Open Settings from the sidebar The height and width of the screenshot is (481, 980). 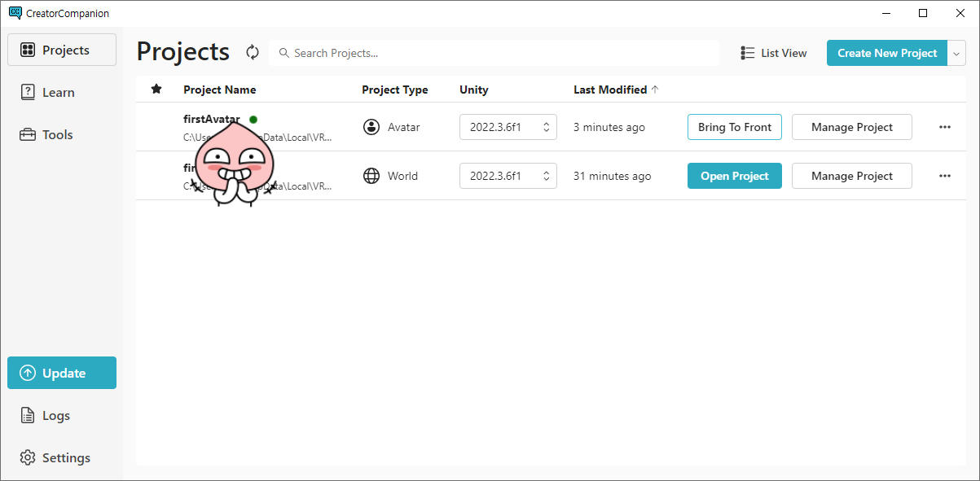62,457
